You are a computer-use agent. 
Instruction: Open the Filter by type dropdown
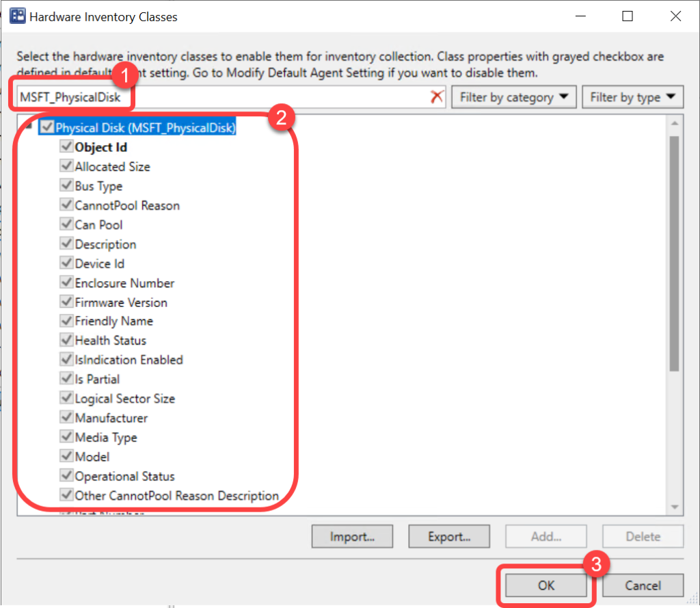coord(632,97)
